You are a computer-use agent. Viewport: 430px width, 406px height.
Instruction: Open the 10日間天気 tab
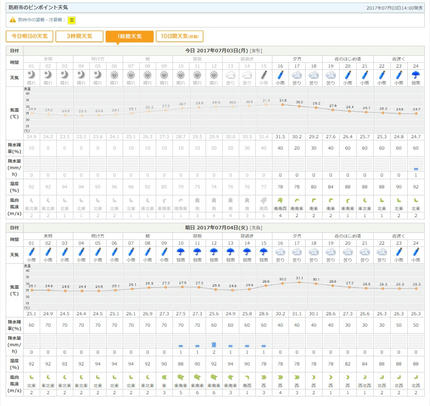[180, 36]
